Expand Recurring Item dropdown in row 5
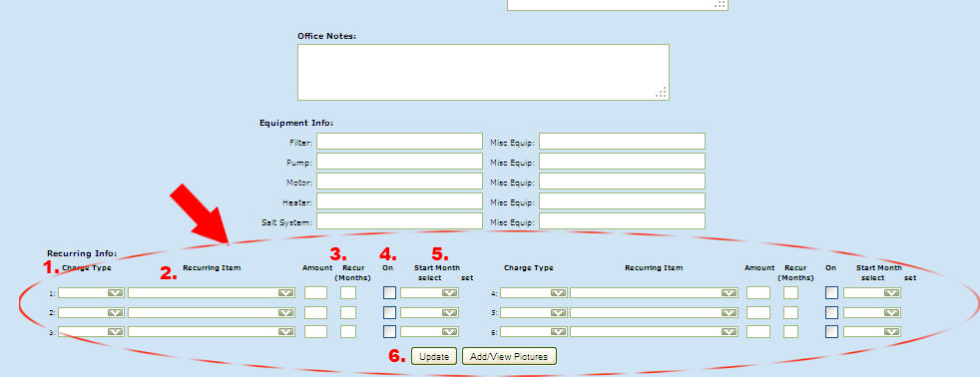The image size is (980, 377). pyautogui.click(x=654, y=313)
